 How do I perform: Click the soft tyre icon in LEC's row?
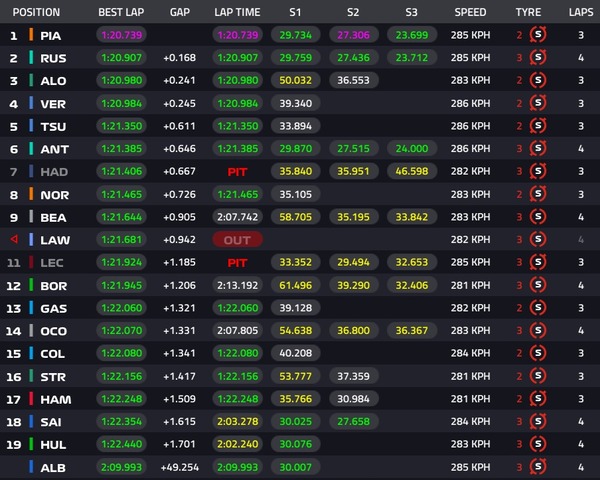click(x=538, y=263)
